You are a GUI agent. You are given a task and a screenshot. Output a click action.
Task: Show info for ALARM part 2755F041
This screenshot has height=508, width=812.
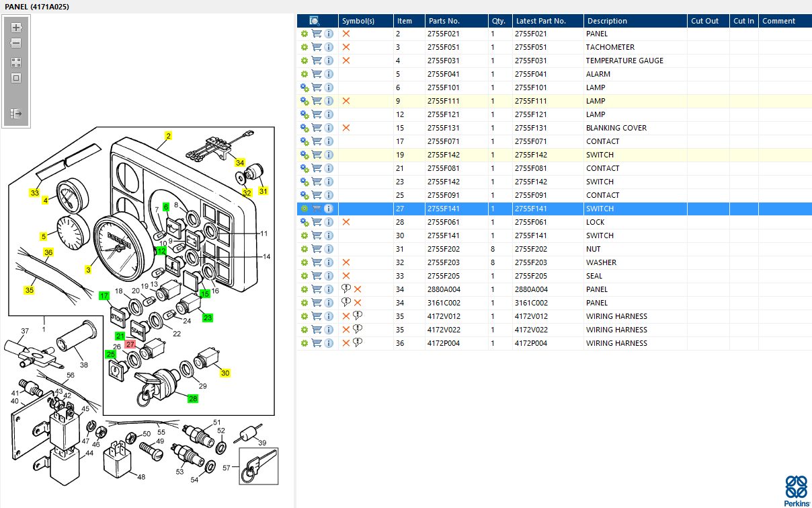[329, 74]
